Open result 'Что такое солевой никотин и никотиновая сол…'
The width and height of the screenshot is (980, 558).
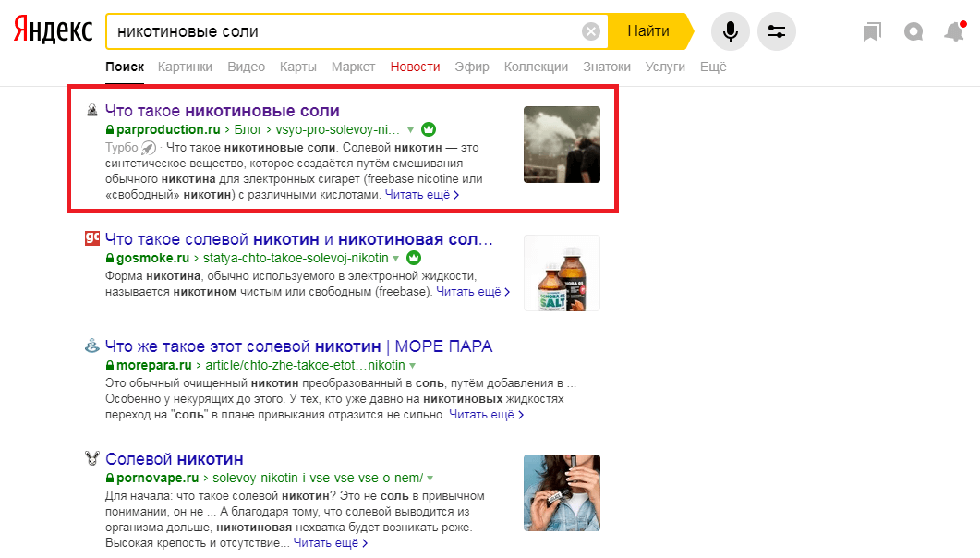[x=298, y=239]
